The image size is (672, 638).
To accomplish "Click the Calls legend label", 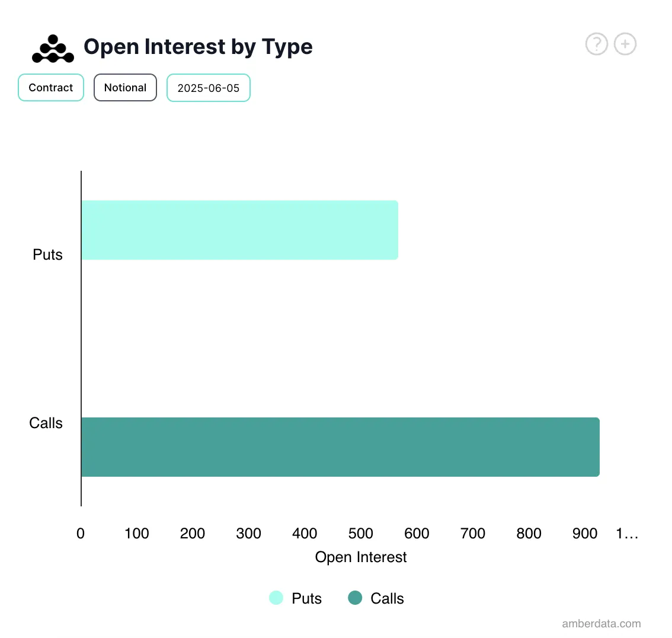I will tap(387, 598).
